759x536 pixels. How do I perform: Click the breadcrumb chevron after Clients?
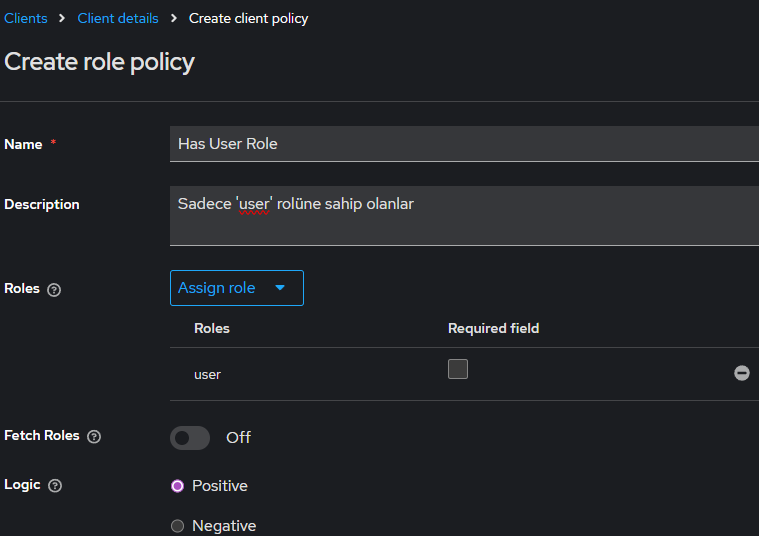(x=62, y=19)
